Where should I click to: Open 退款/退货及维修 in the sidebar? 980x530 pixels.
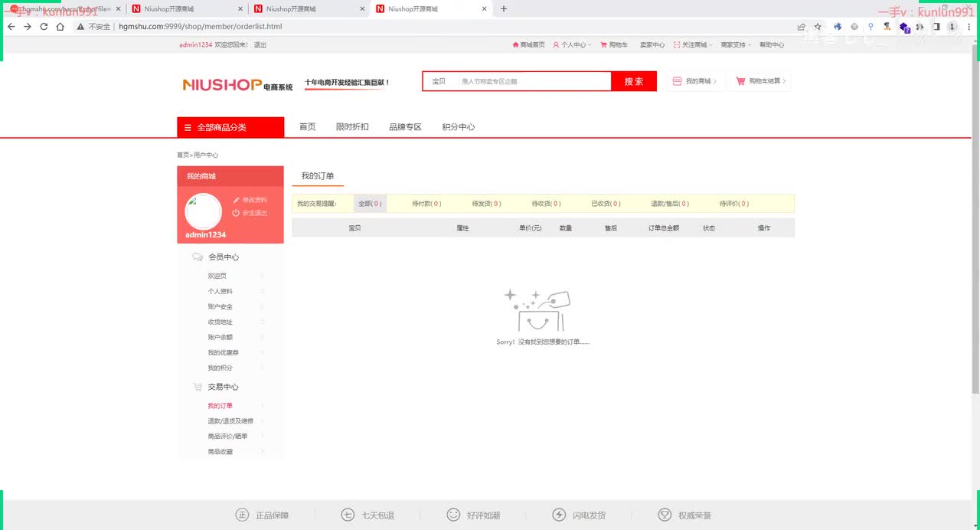tap(230, 420)
